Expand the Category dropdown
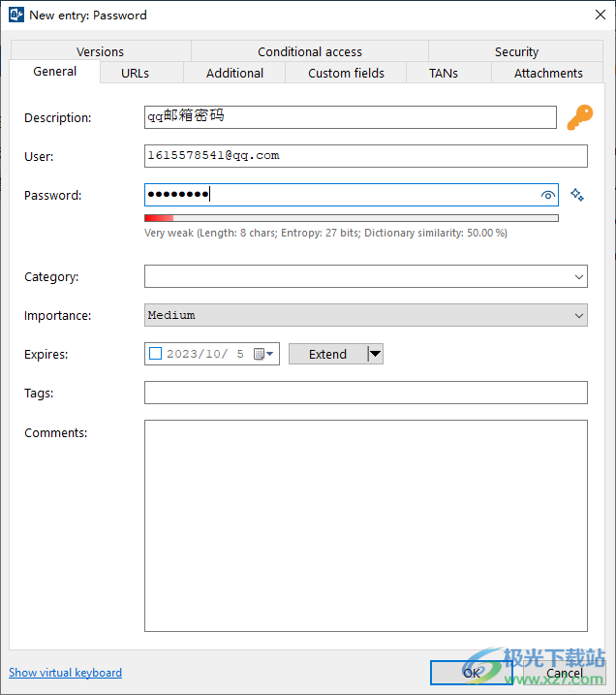 [578, 276]
